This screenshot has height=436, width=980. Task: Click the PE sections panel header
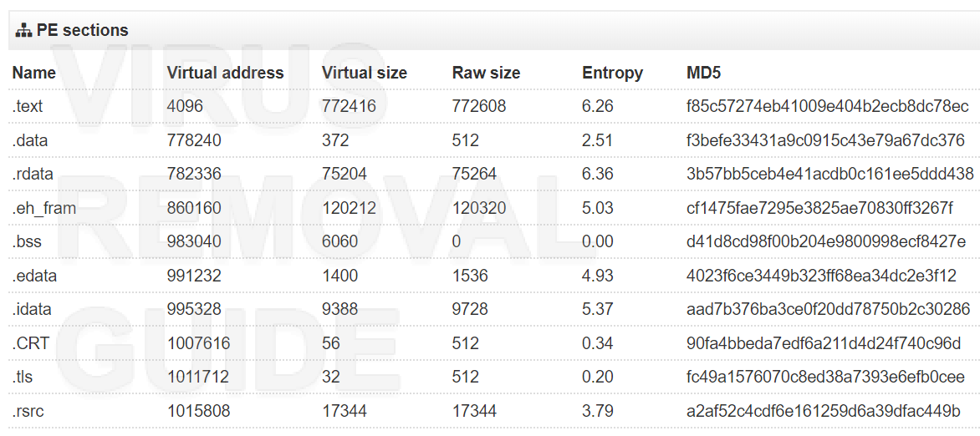494,30
